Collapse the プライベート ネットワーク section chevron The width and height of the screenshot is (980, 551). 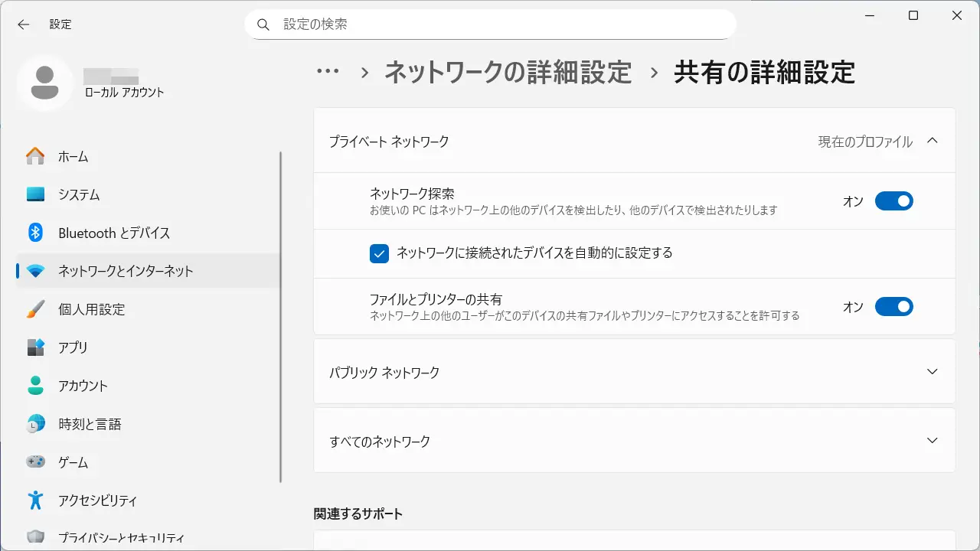pyautogui.click(x=932, y=141)
